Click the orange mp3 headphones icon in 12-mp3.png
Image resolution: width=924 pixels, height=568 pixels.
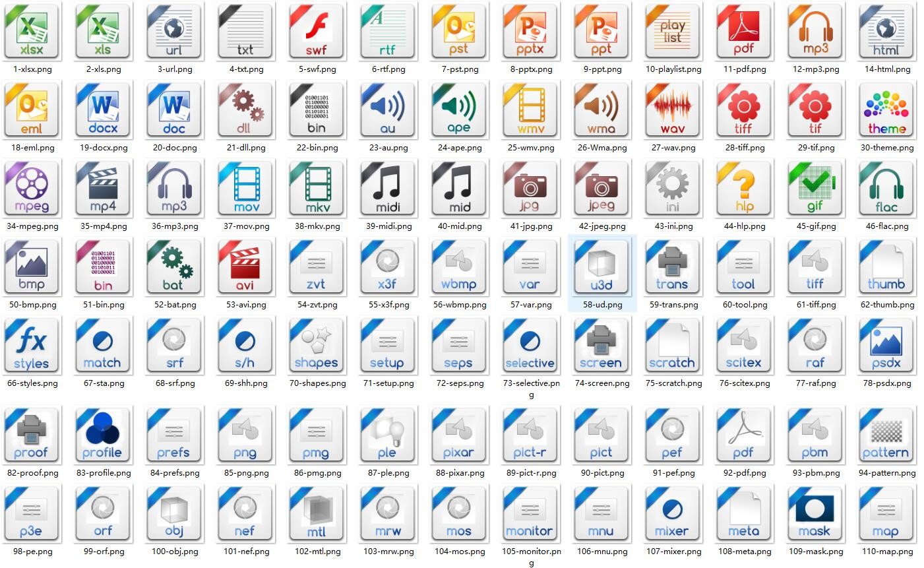click(x=815, y=32)
